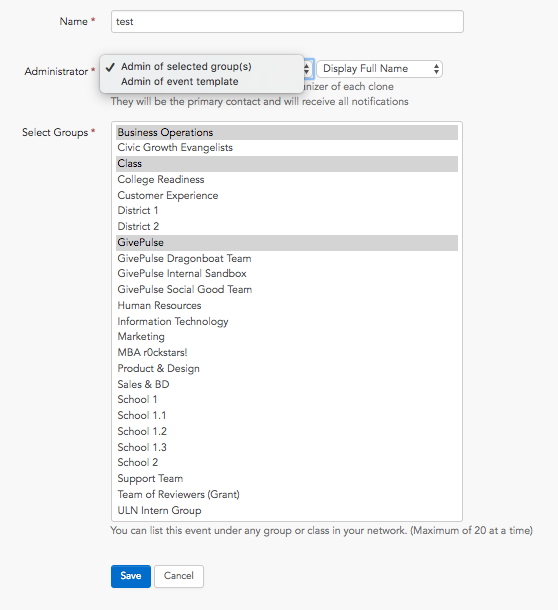Select Information Technology group
The height and width of the screenshot is (610, 558).
tap(287, 321)
